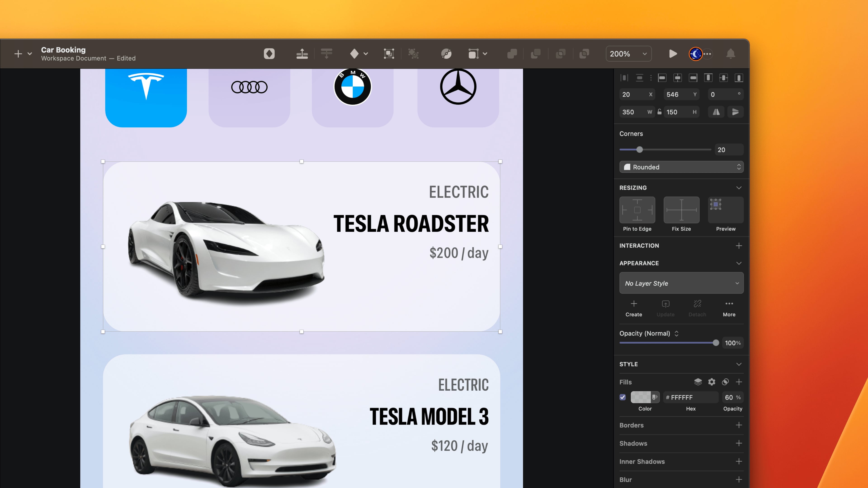Toggle the Pin to Edge control
The height and width of the screenshot is (488, 868).
click(637, 210)
